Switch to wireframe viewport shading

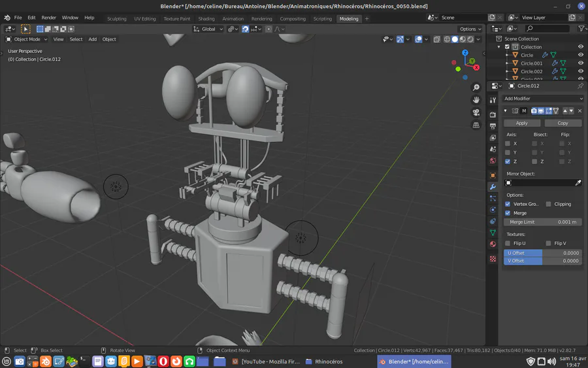pos(447,39)
